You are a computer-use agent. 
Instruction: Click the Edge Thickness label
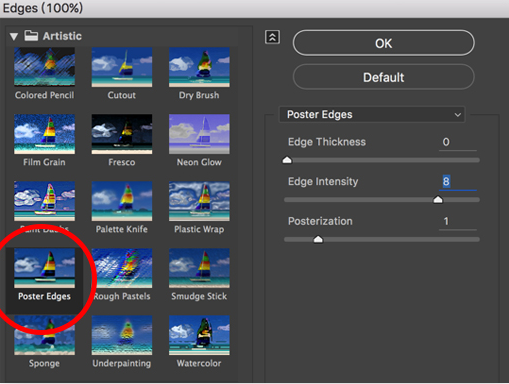pyautogui.click(x=327, y=142)
